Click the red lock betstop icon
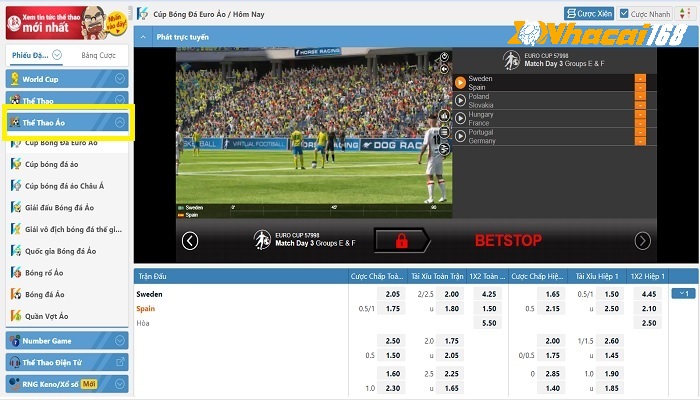The height and width of the screenshot is (400, 700). click(401, 241)
